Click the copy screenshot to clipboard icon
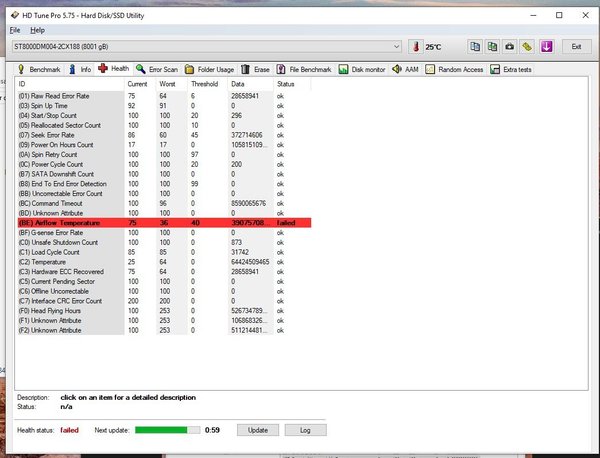This screenshot has width=600, height=458. point(493,47)
